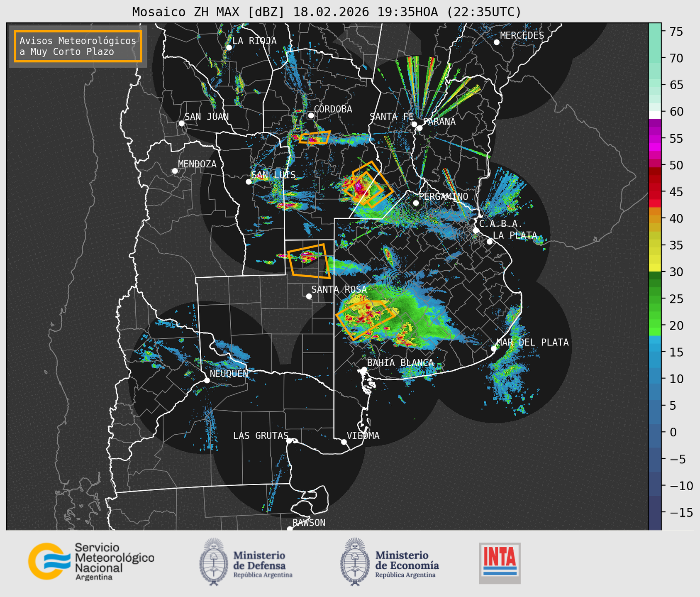Click the RAWSON city label
The height and width of the screenshot is (597, 700).
pyautogui.click(x=309, y=523)
